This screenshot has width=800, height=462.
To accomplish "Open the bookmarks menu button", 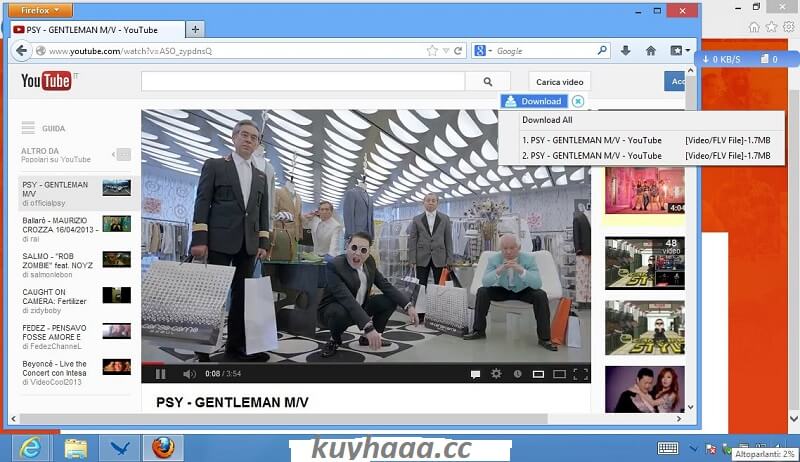I will tap(680, 50).
